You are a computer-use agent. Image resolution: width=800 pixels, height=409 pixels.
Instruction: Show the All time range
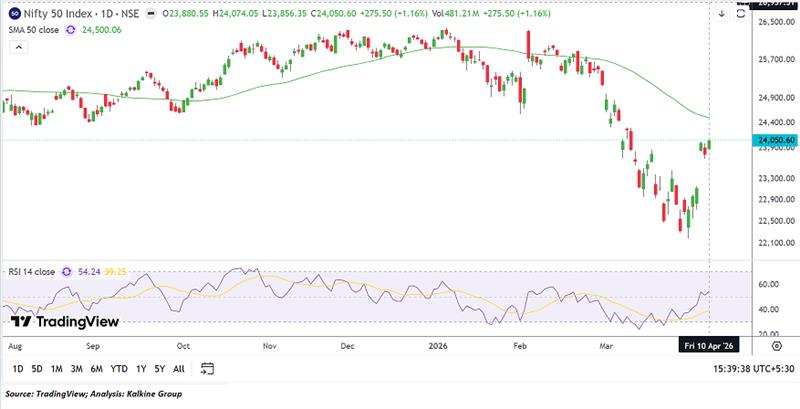click(x=178, y=368)
